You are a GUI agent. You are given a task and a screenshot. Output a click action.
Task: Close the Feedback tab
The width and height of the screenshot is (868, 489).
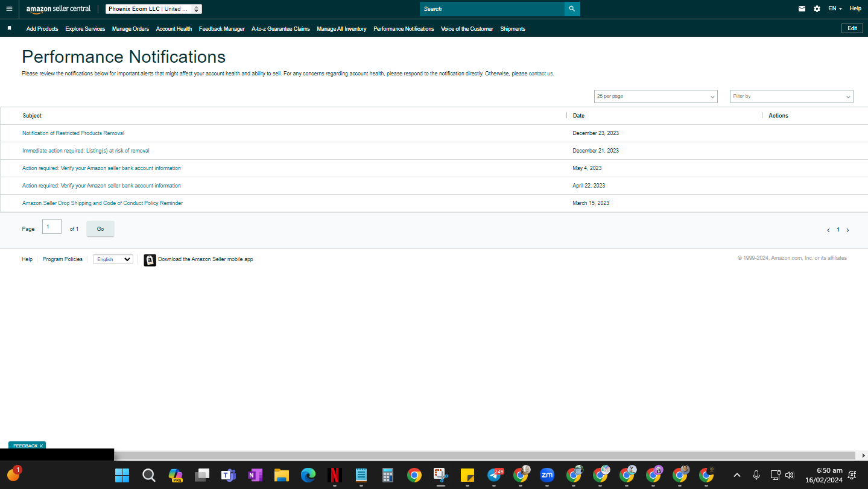pos(41,446)
